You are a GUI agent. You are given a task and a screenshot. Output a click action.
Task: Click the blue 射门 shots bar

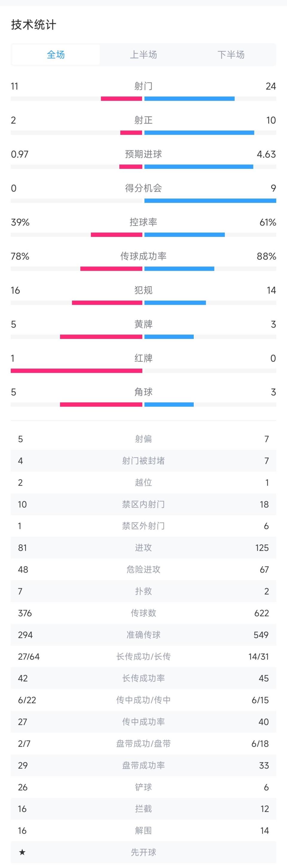(x=190, y=99)
